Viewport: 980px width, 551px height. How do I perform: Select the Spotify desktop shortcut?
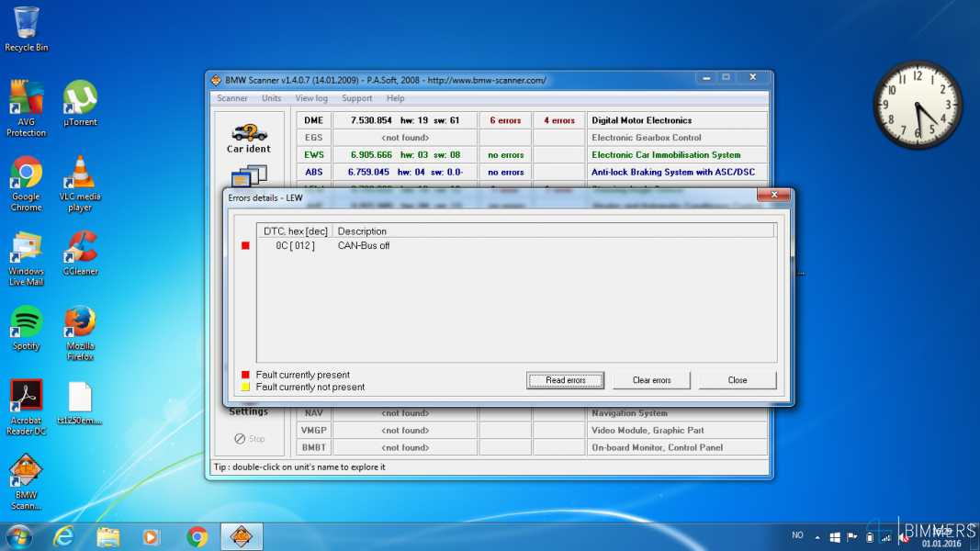27,329
